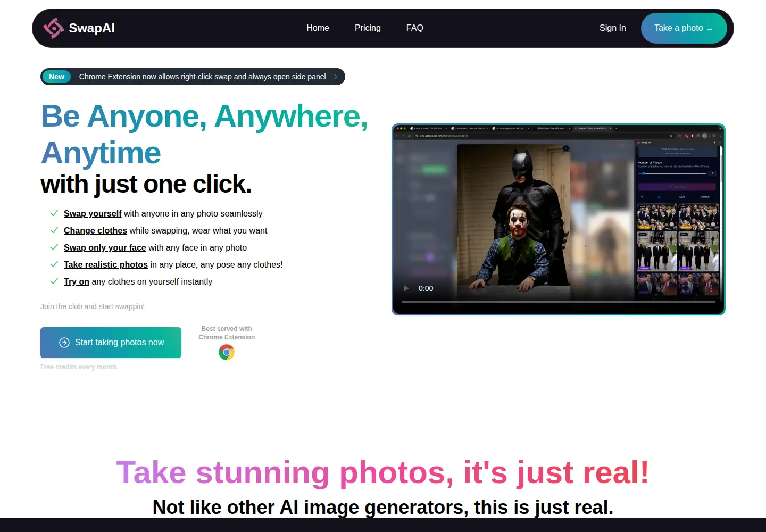Click the Best served with Chrome Extension text
766x532 pixels.
227,333
